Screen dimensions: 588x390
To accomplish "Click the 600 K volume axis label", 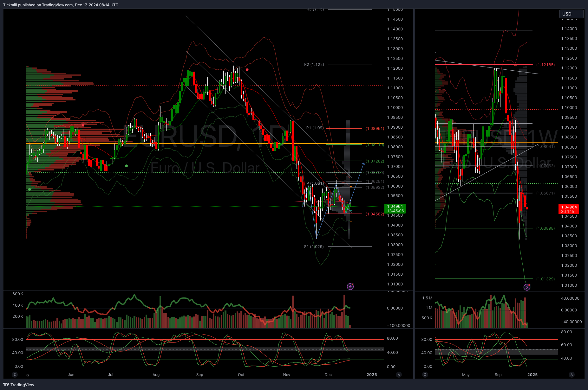I will 18,294.
